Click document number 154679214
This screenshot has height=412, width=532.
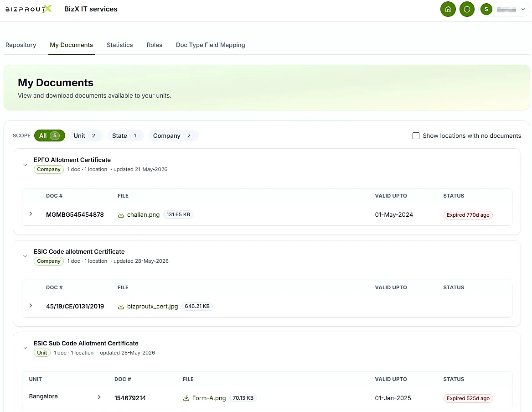click(130, 398)
